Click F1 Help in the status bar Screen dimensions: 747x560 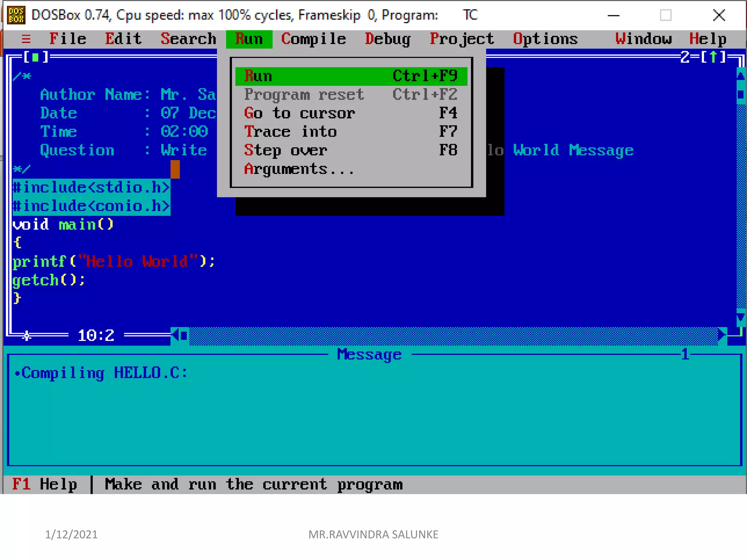tap(44, 485)
